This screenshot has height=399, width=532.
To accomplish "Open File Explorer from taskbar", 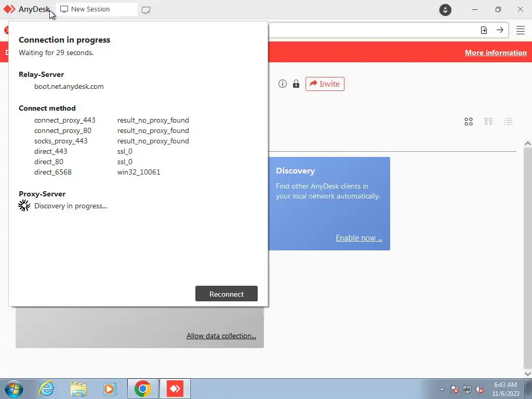I will tap(78, 389).
